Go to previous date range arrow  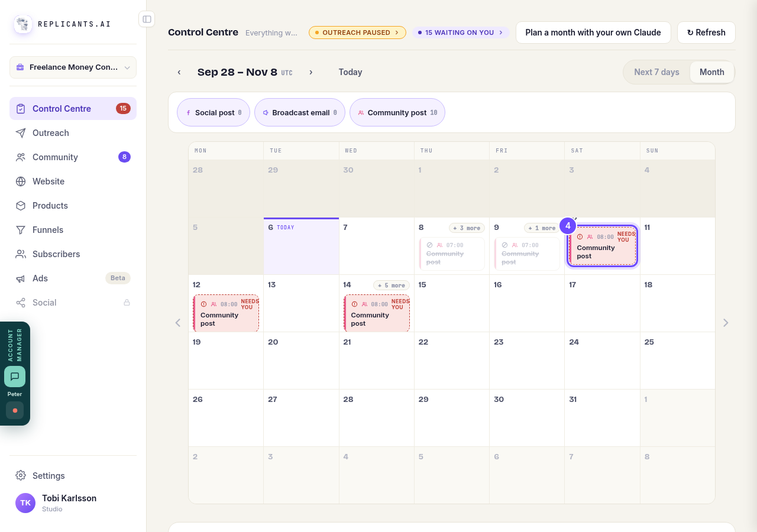point(179,72)
